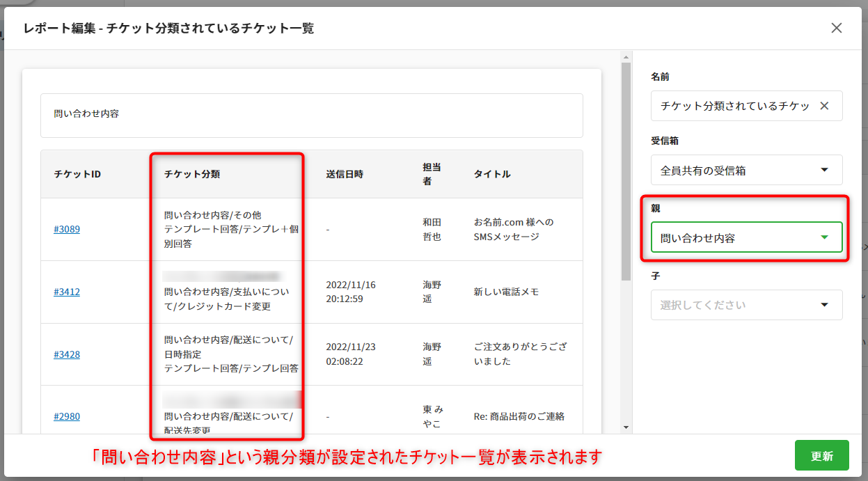The image size is (868, 481).
Task: Click the チケット分類 column header
Action: tap(192, 174)
